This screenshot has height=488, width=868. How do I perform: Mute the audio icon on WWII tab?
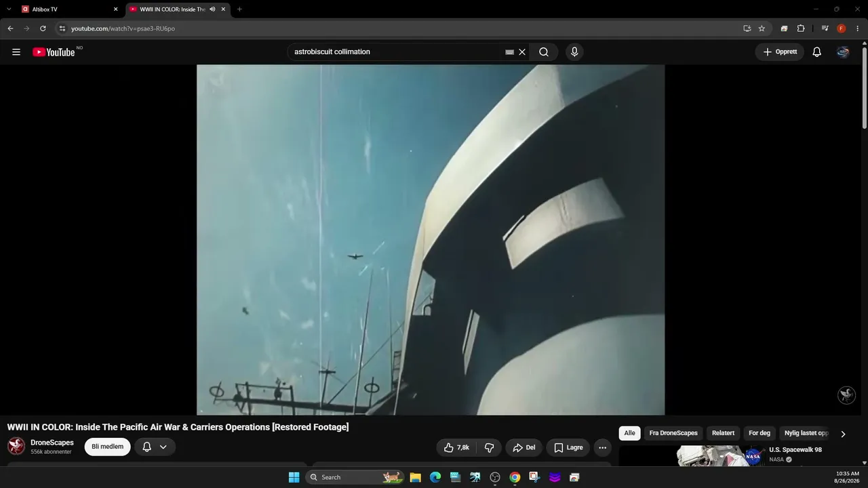pos(212,9)
